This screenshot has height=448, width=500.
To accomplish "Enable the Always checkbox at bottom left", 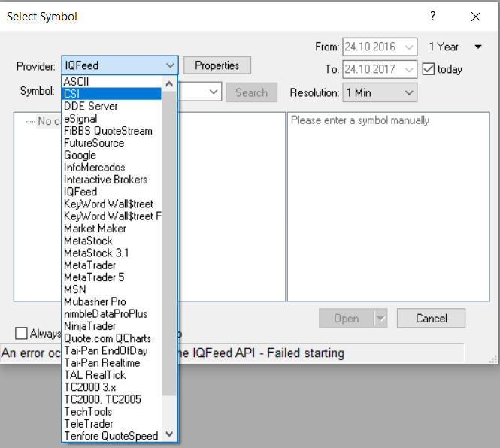I will click(x=21, y=334).
